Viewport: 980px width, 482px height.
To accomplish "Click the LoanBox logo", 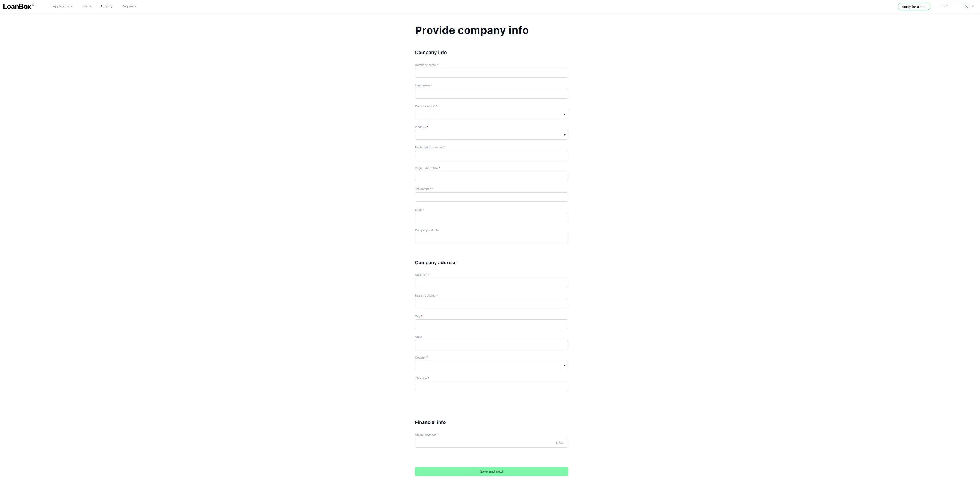I will [x=18, y=6].
